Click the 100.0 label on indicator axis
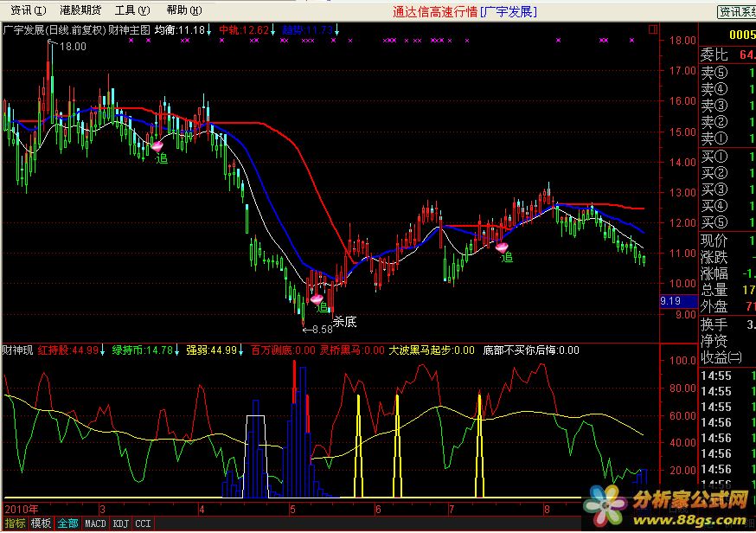 [x=682, y=360]
